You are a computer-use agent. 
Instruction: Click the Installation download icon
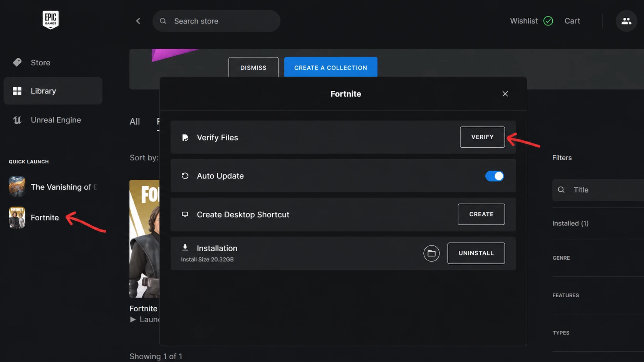pos(185,247)
